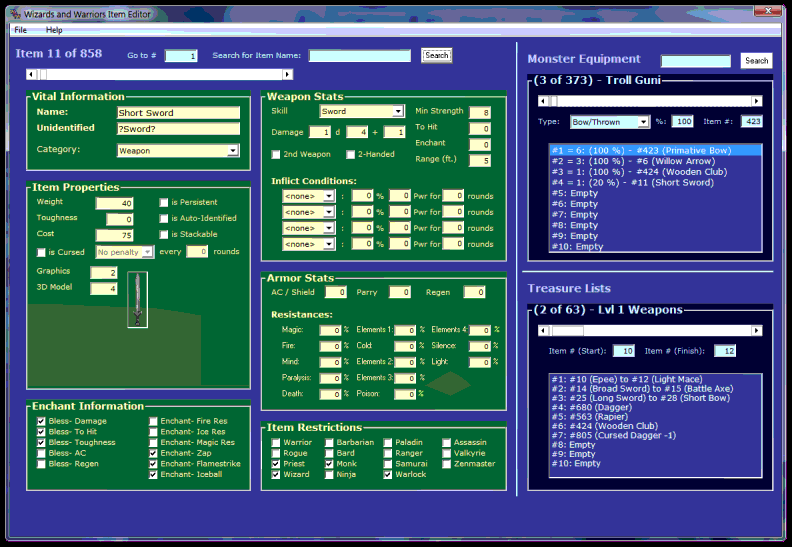
Task: Click the monster equipment % field
Action: 682,121
